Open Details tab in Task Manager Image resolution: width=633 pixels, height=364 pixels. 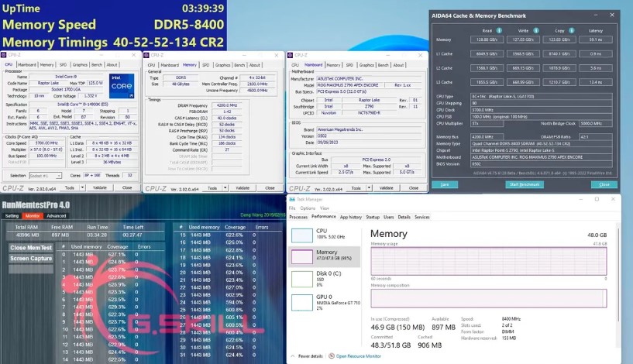[404, 217]
